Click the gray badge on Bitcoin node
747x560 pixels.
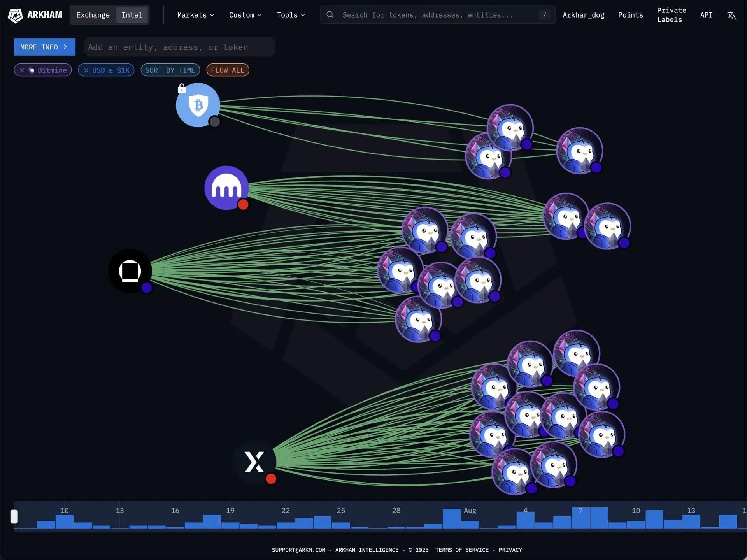click(214, 122)
